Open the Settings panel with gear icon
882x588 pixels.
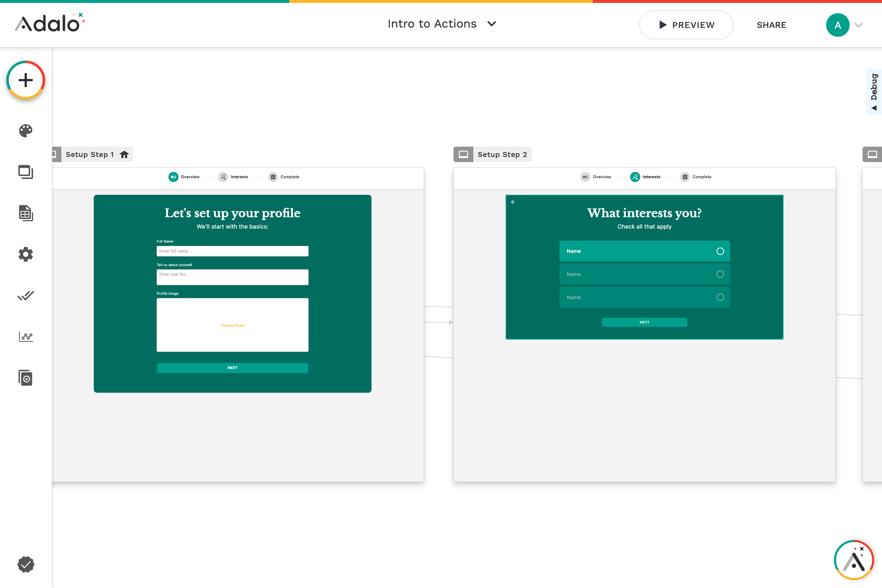(25, 254)
